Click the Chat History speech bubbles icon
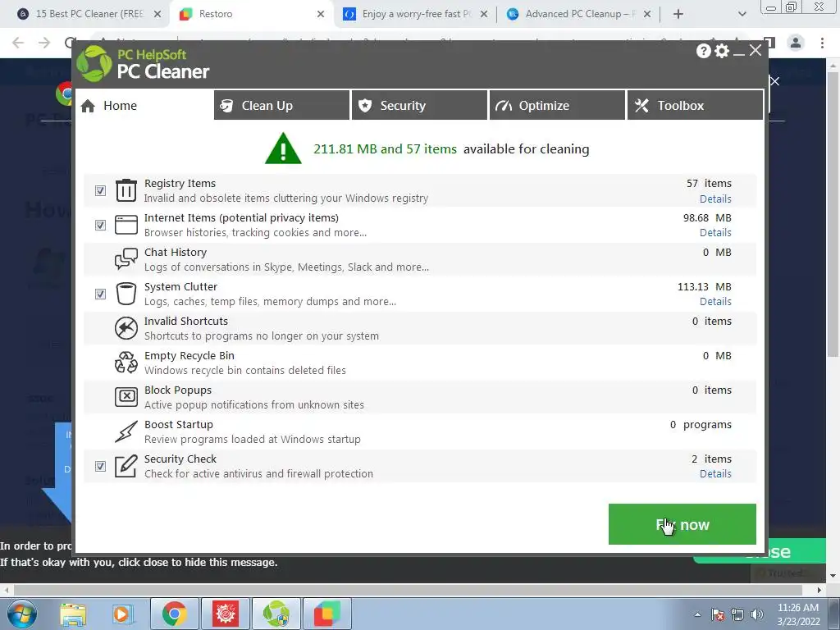The height and width of the screenshot is (630, 840). click(126, 258)
